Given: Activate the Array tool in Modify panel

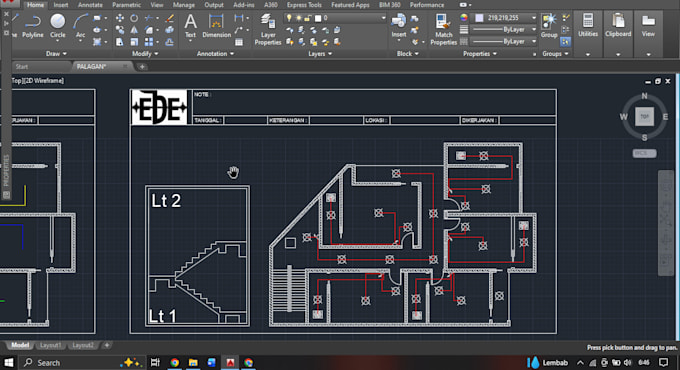Looking at the screenshot, I should click(149, 42).
